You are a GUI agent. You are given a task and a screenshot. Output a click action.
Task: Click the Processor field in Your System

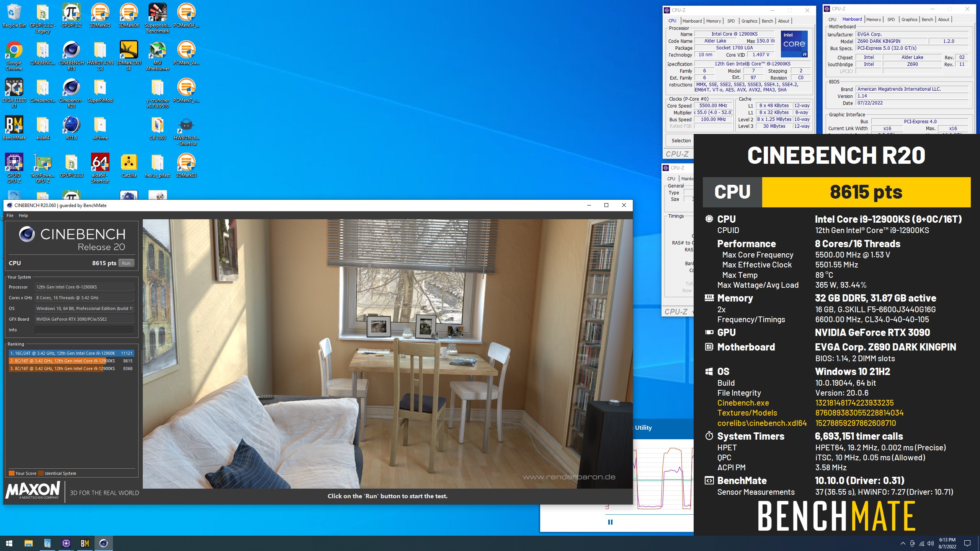(x=84, y=287)
